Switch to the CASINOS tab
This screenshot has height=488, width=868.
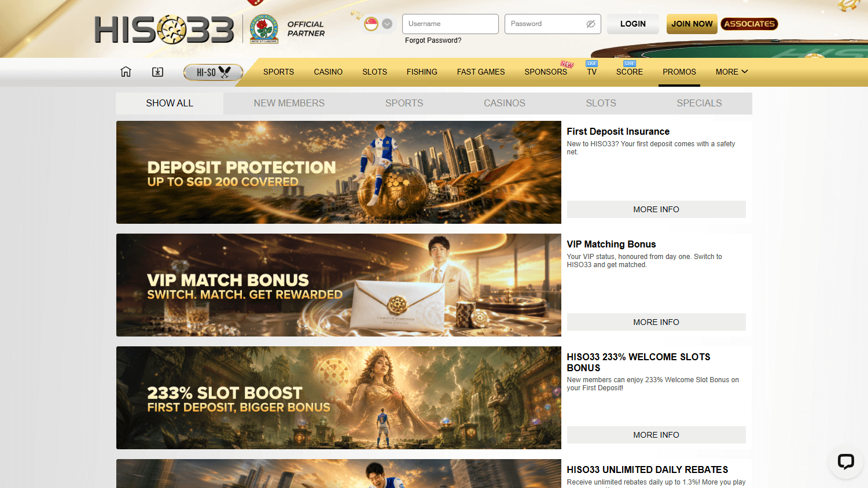tap(505, 103)
